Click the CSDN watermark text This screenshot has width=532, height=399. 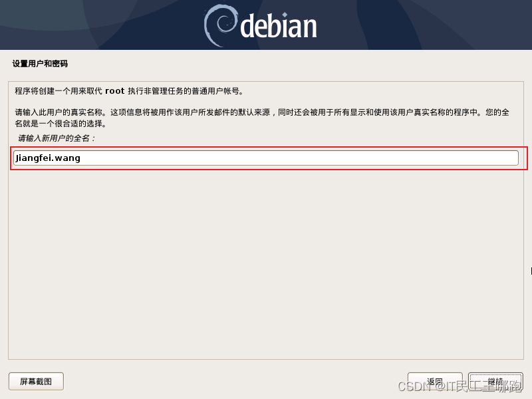click(x=459, y=386)
